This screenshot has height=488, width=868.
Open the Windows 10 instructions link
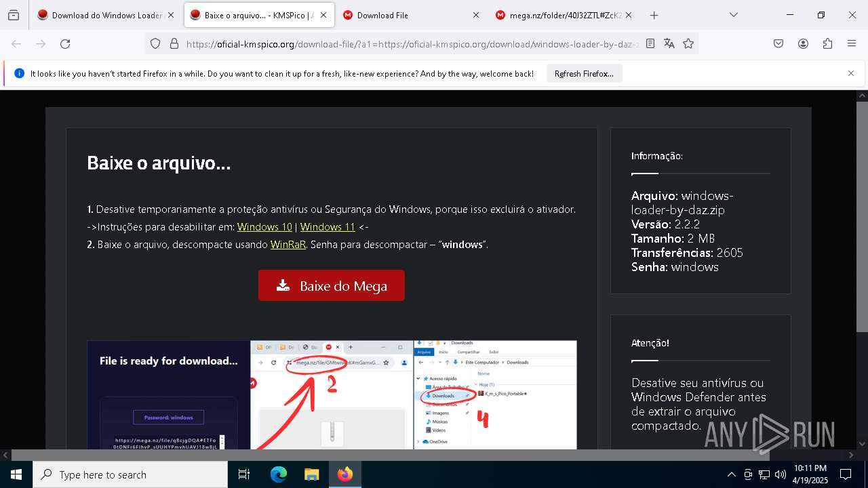pos(264,227)
